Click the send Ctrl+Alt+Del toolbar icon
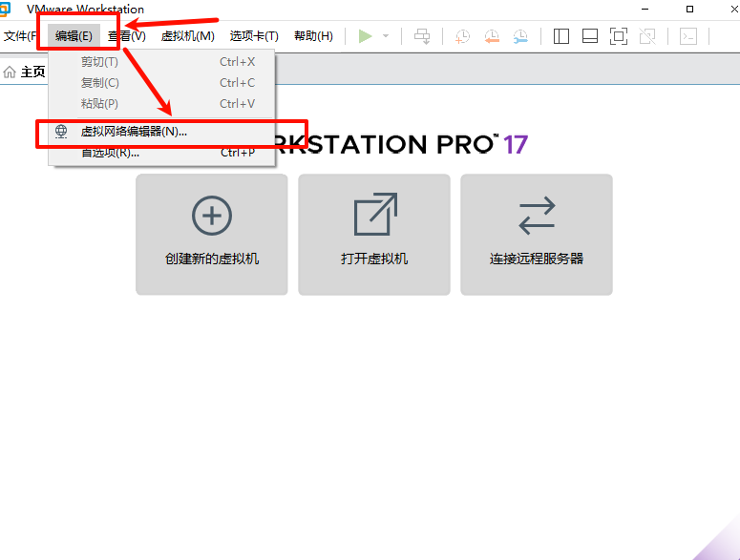 [x=422, y=36]
